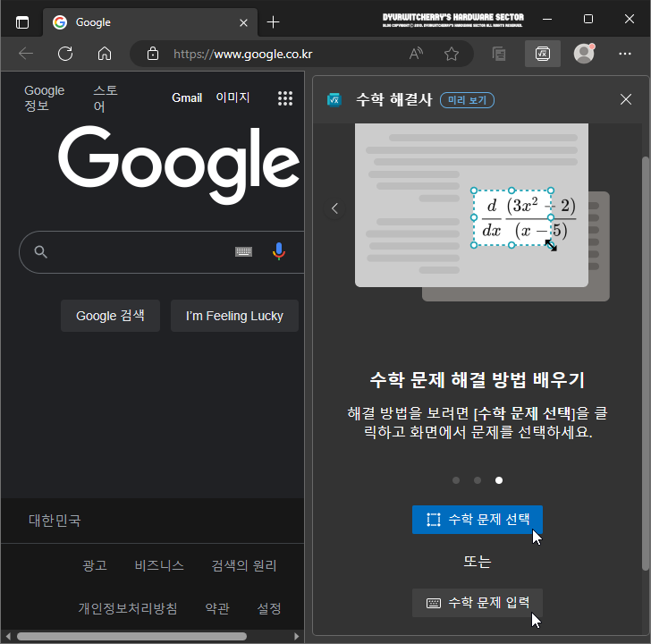Start voice search with microphone
651x644 pixels.
point(279,251)
